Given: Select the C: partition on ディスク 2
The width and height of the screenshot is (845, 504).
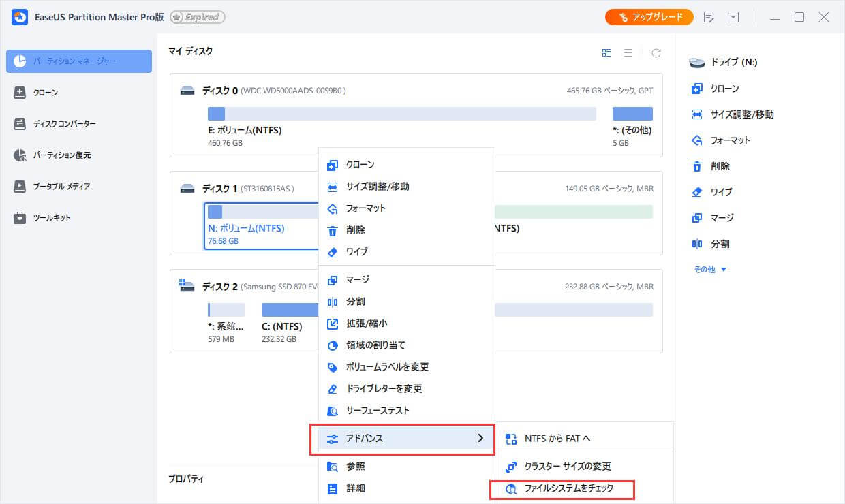Looking at the screenshot, I should pos(290,309).
